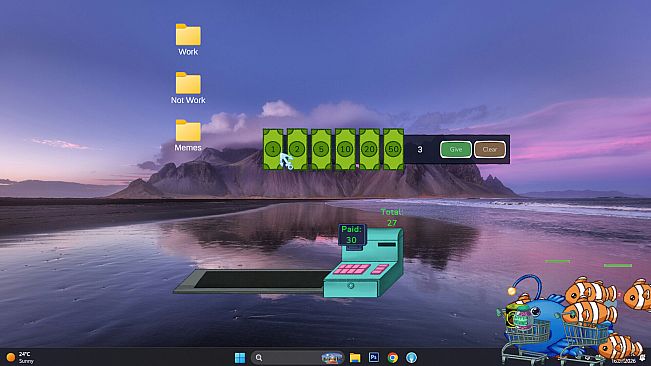Open the weather widget showing Sunny
This screenshot has width=651, height=366.
pyautogui.click(x=20, y=357)
